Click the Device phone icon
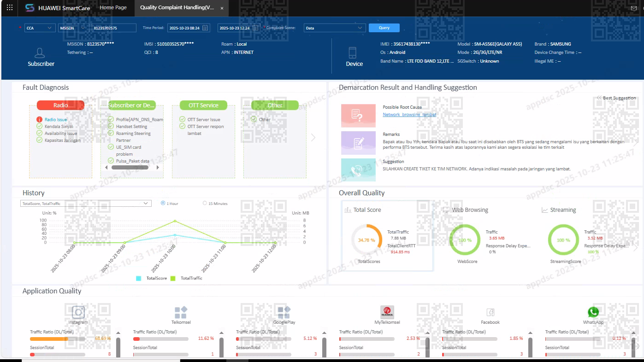Viewport: 644px width, 362px height. [x=353, y=53]
